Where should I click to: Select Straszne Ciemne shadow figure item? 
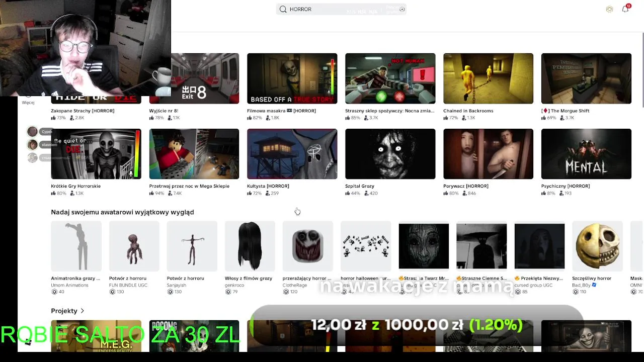pyautogui.click(x=481, y=246)
